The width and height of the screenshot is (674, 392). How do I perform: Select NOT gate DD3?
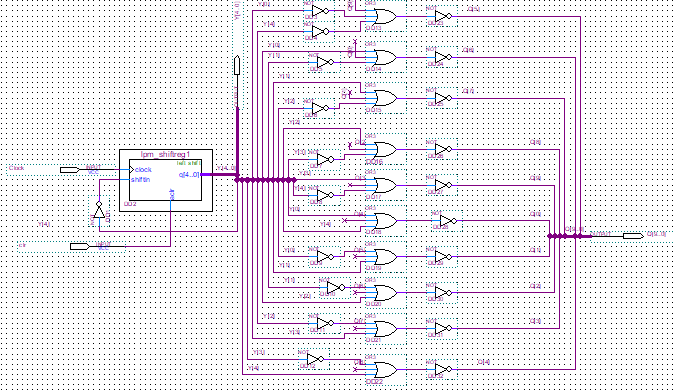(x=320, y=11)
